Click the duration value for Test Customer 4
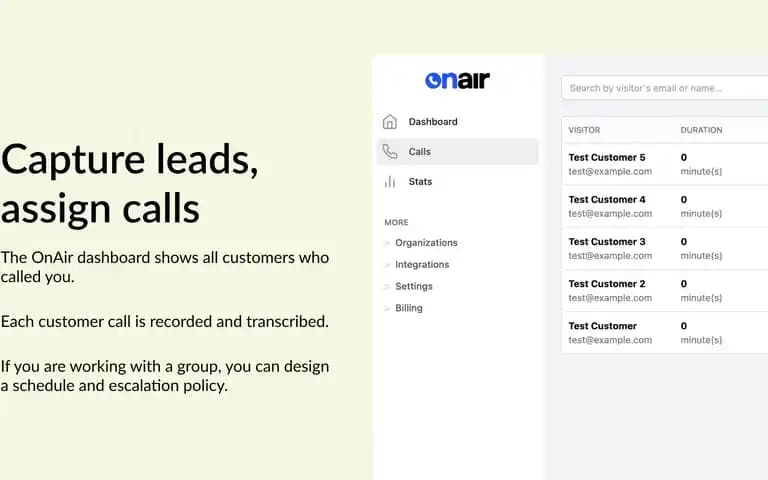Viewport: 768px width, 480px height. (x=701, y=206)
